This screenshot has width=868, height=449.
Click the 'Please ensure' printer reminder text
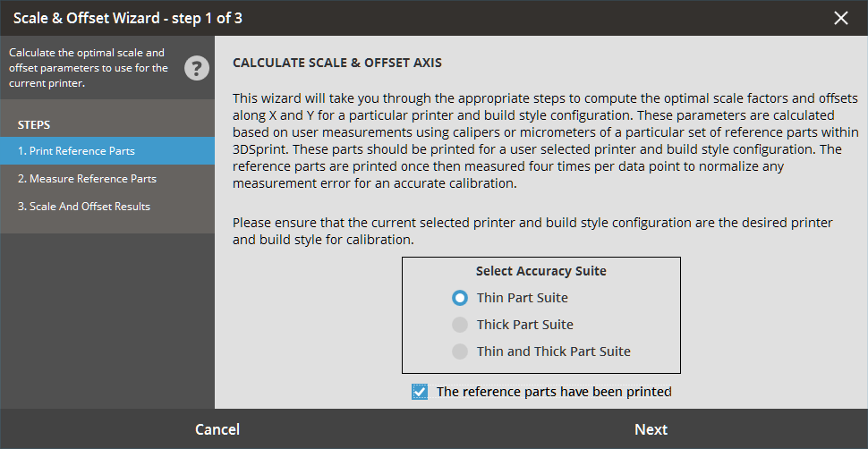[532, 231]
